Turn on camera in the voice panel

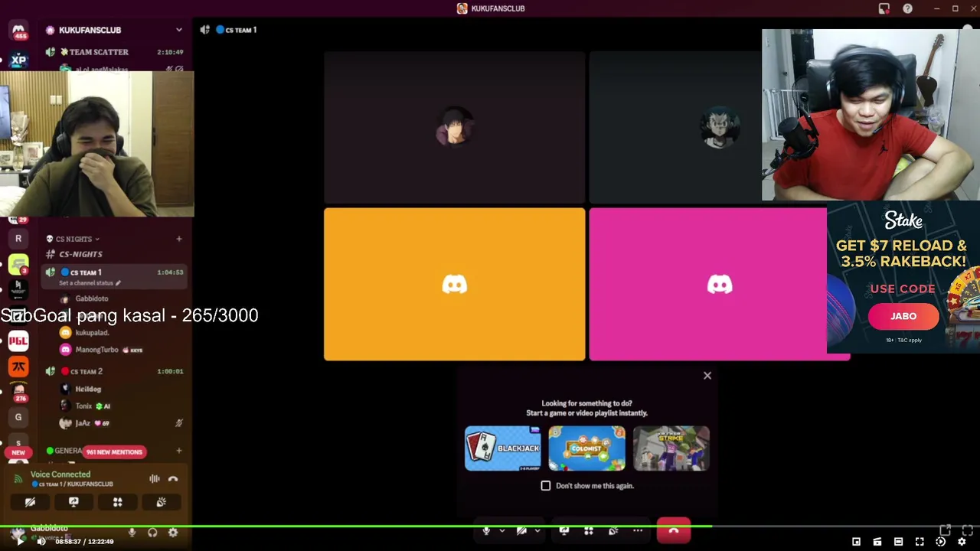pos(30,502)
